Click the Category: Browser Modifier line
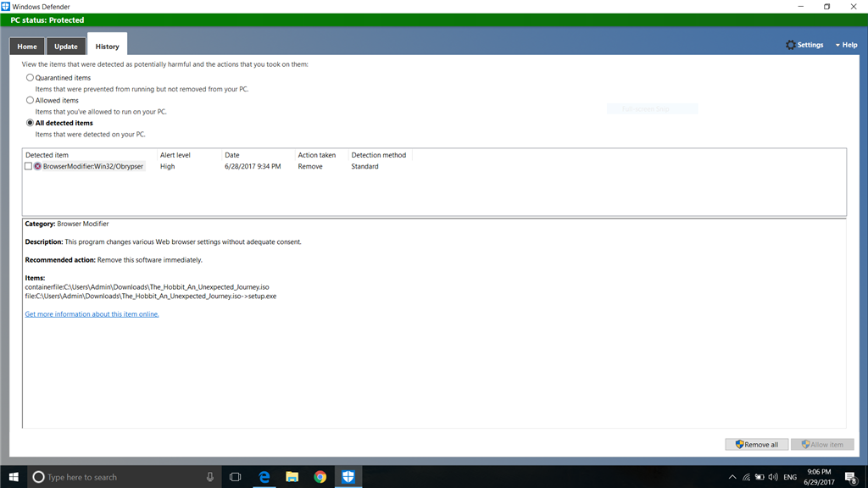 (x=67, y=224)
